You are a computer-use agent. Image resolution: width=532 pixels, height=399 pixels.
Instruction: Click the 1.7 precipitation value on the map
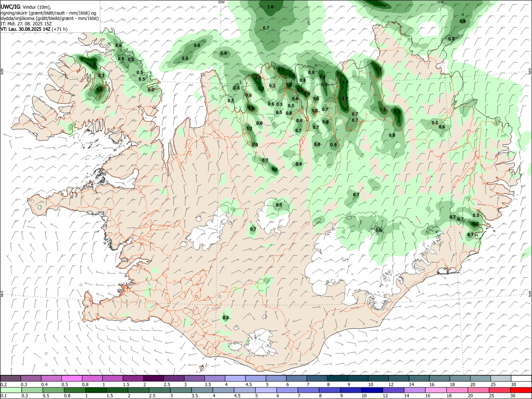pos(345,83)
